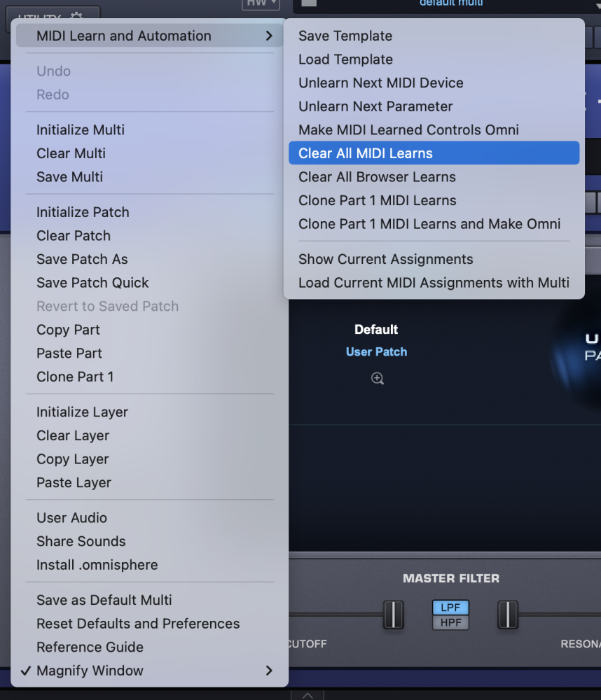Click the zoom magnifier icon under User Patch
This screenshot has width=601, height=700.
(377, 379)
